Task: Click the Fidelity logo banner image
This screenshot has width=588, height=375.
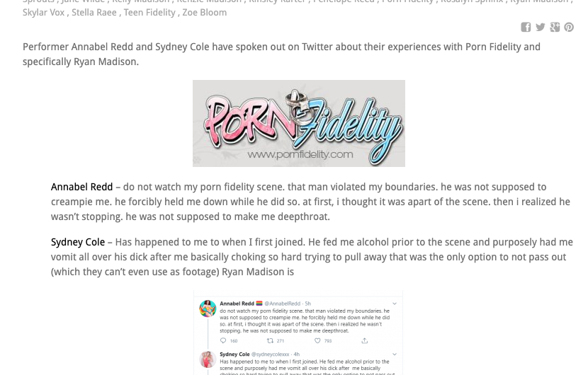Action: 299,123
